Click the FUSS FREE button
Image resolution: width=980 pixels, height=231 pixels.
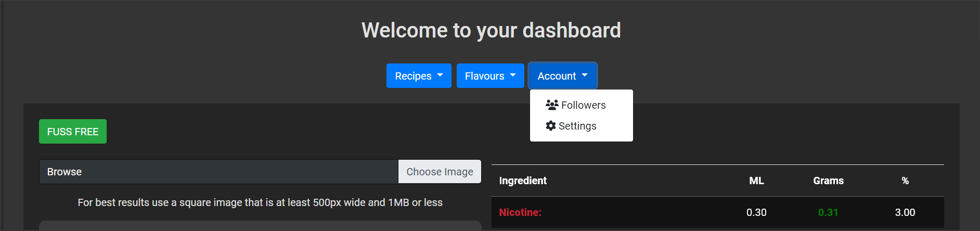click(73, 132)
